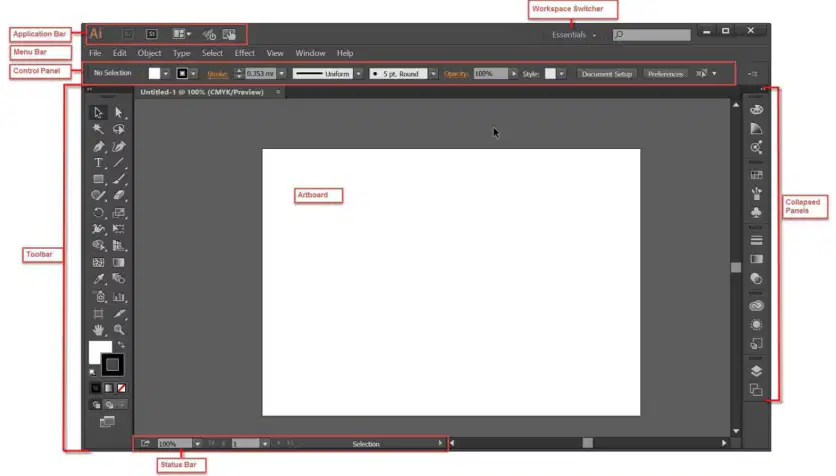Open zoom level dropdown in status bar
836x476 pixels.
tap(197, 443)
